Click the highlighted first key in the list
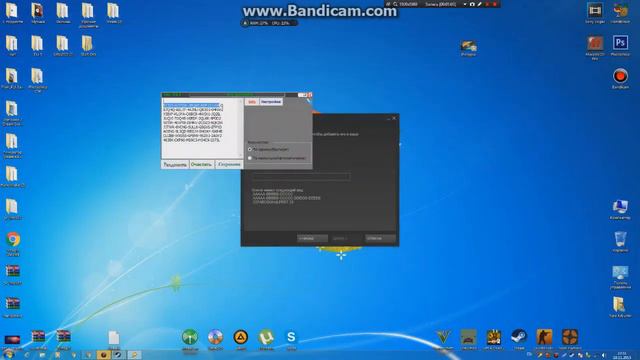640x360 pixels. 192,105
